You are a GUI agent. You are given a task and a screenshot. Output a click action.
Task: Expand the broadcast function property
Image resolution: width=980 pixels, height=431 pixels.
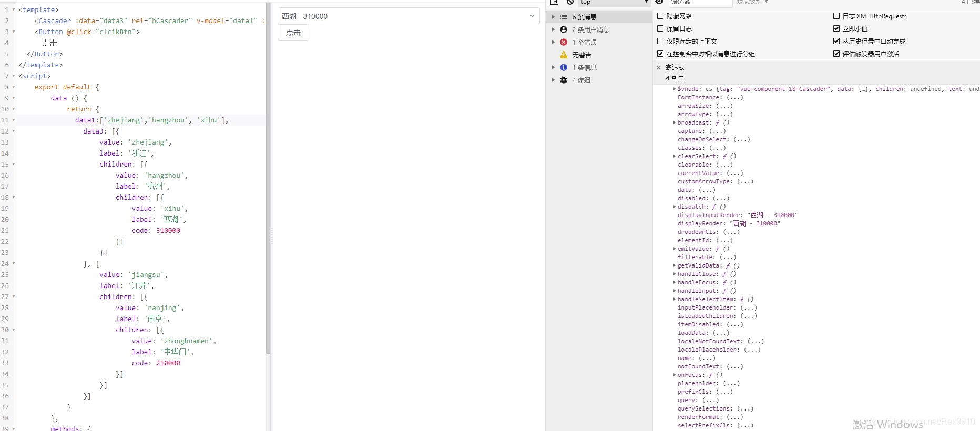click(674, 122)
